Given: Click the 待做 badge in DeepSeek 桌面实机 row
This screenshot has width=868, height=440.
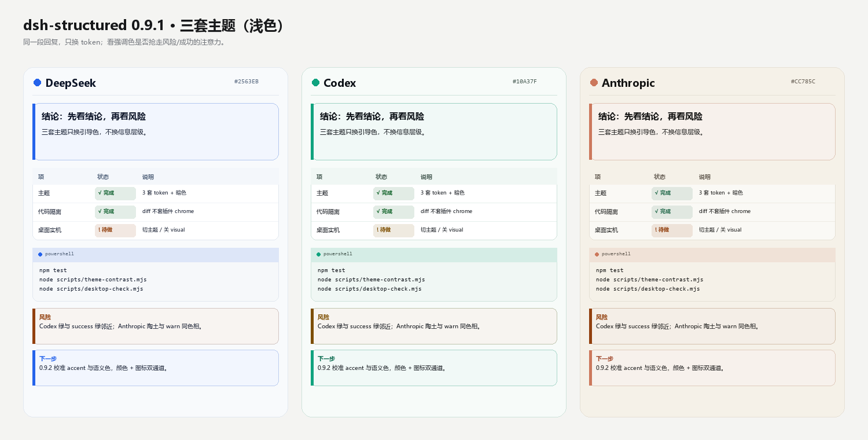Looking at the screenshot, I should [x=115, y=230].
